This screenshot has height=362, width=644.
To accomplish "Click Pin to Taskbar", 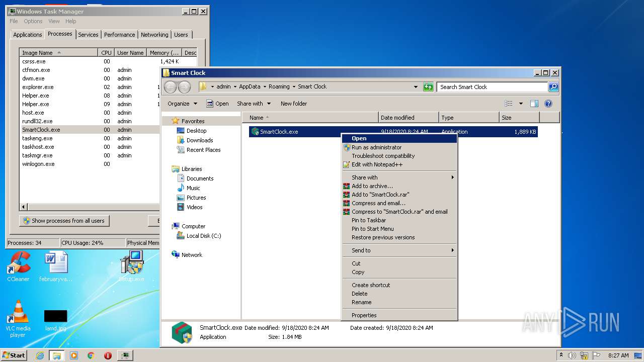I will (399, 220).
